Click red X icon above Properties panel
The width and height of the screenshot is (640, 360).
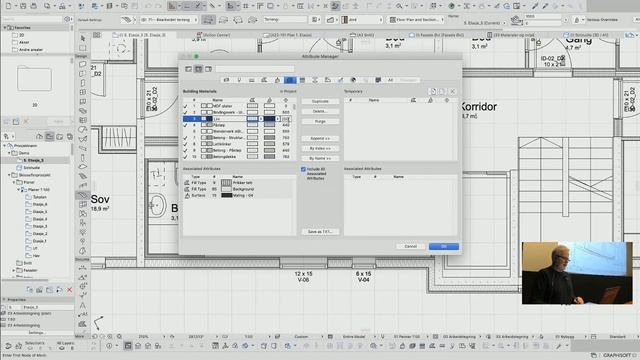[69, 290]
